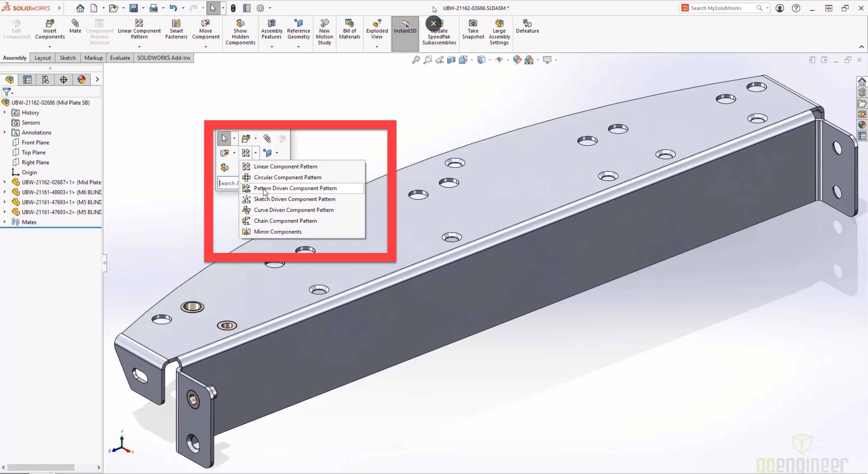Toggle InstantD3 button active state

[x=404, y=30]
